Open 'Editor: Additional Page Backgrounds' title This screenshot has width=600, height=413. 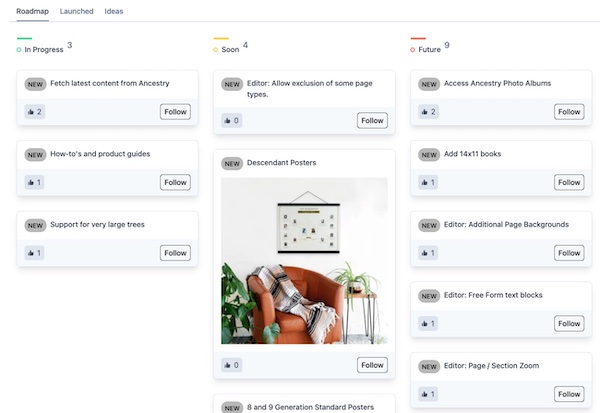point(506,224)
